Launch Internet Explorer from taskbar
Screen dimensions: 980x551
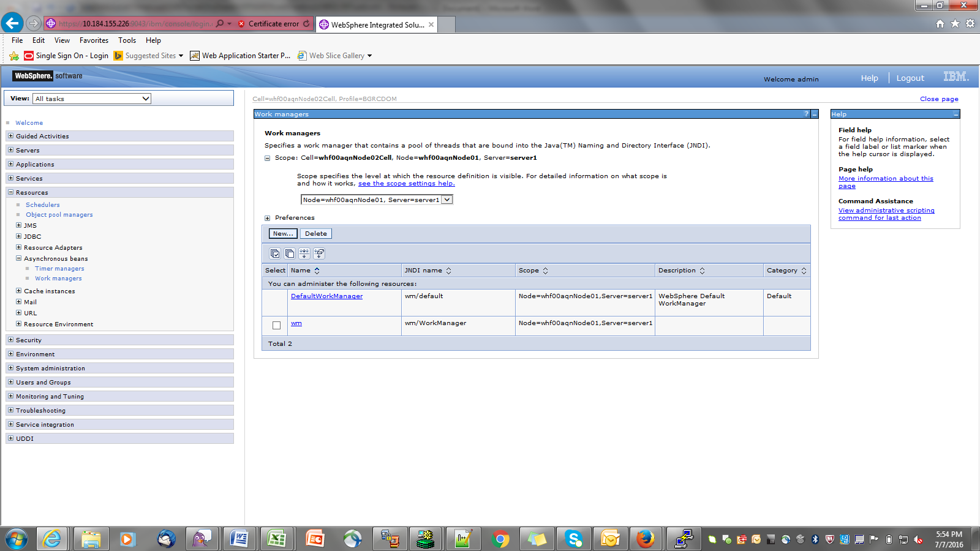tap(52, 539)
